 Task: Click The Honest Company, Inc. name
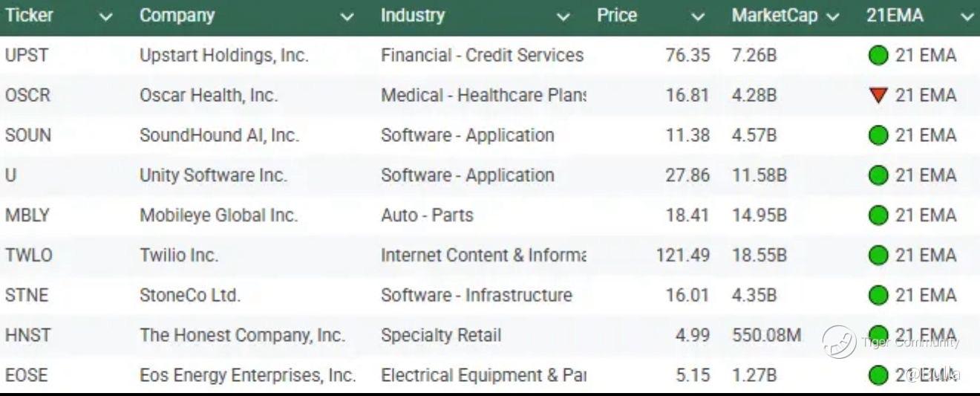(x=243, y=336)
